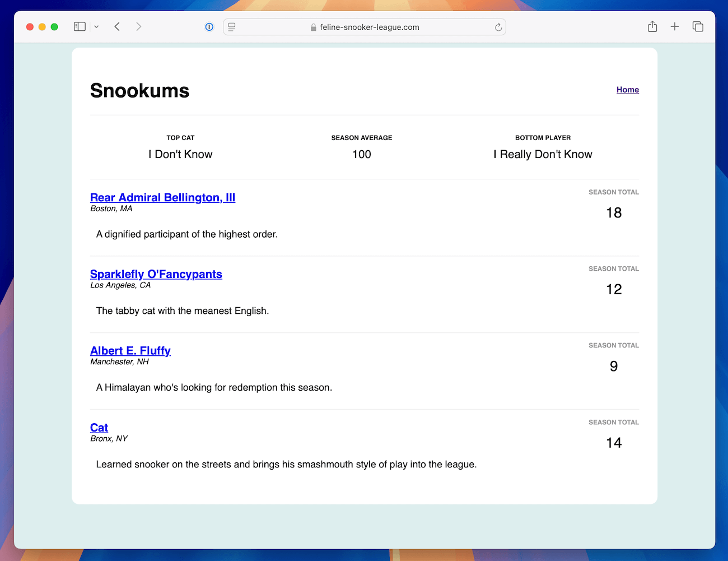Open the Share sheet
The width and height of the screenshot is (728, 561).
652,26
